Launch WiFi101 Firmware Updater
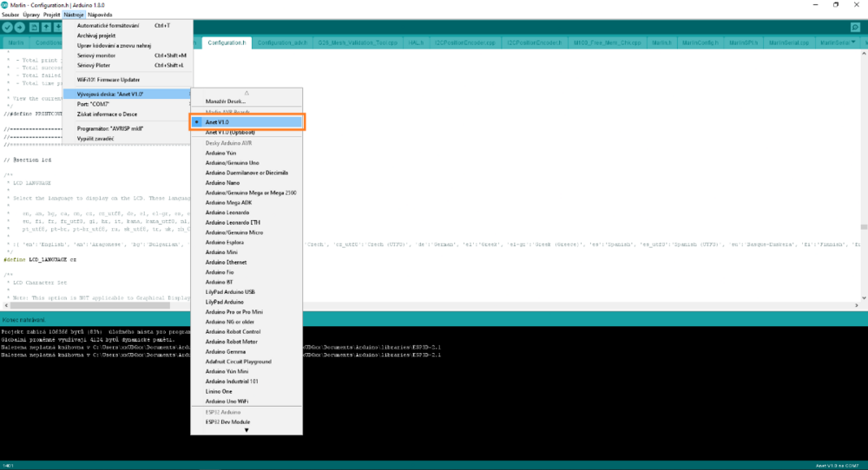The width and height of the screenshot is (868, 470). coord(128,80)
